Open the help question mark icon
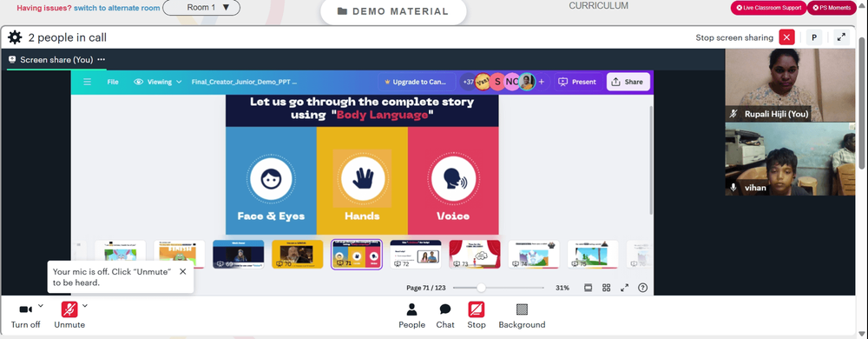The width and height of the screenshot is (868, 339). coord(642,288)
